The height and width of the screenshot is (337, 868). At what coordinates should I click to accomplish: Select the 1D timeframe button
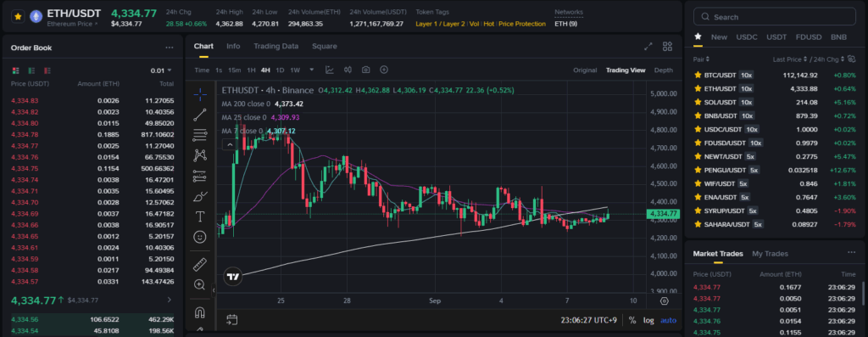click(280, 70)
